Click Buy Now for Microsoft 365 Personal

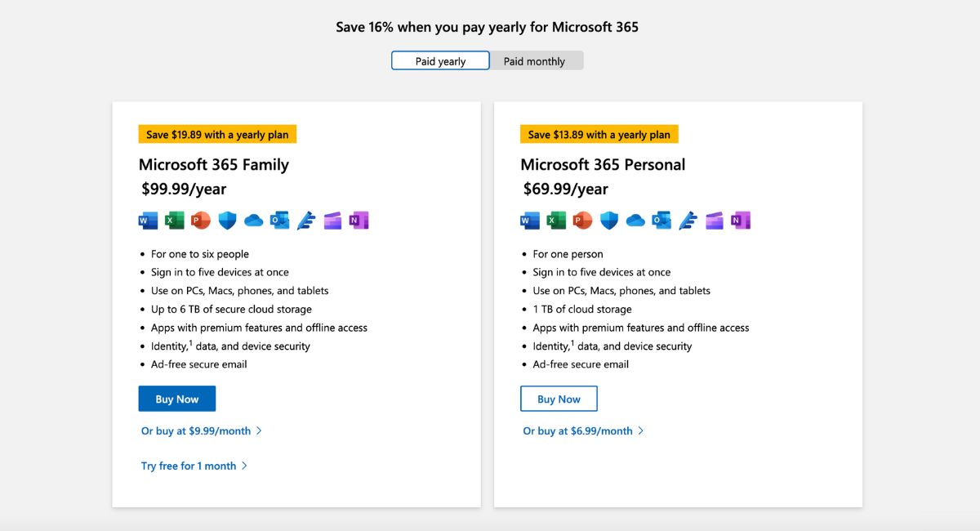tap(559, 399)
